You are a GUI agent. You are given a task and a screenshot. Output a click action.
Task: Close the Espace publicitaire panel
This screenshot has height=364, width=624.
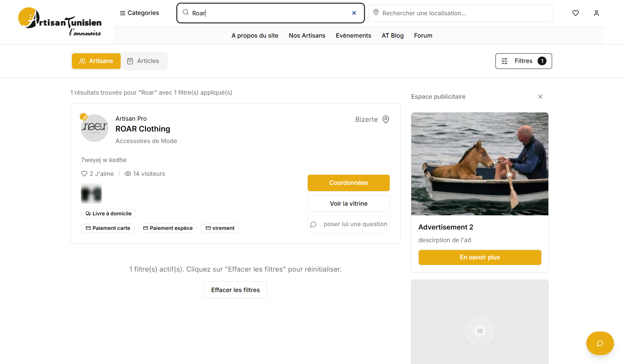pyautogui.click(x=540, y=97)
